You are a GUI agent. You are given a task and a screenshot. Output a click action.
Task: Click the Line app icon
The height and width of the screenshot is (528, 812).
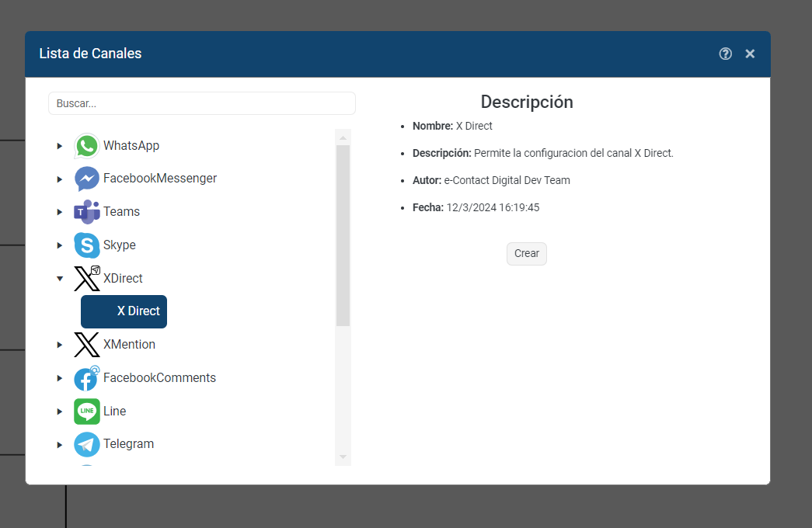click(87, 412)
